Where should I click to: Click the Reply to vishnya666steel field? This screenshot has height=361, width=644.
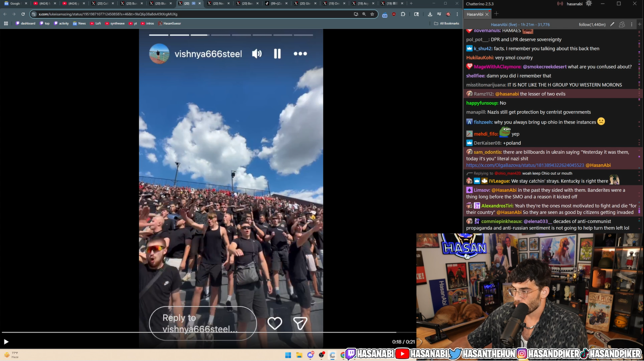point(203,323)
